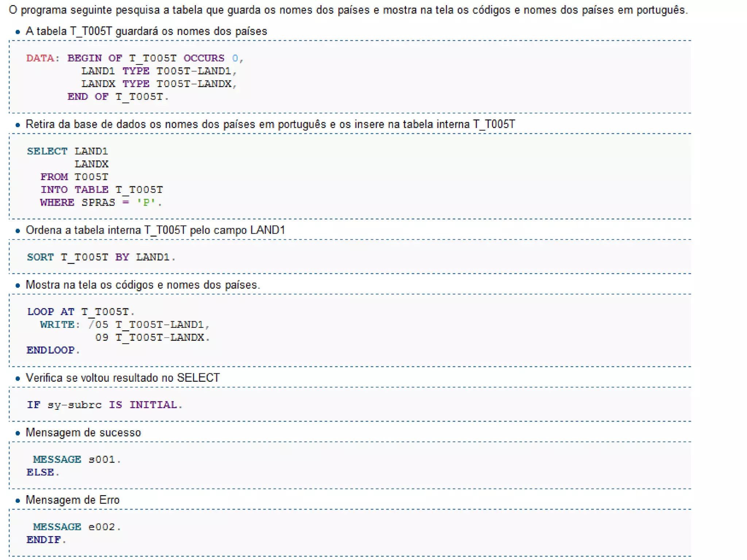
Task: Click LANDX TYPE T005T-LANDX line
Action: coord(159,84)
